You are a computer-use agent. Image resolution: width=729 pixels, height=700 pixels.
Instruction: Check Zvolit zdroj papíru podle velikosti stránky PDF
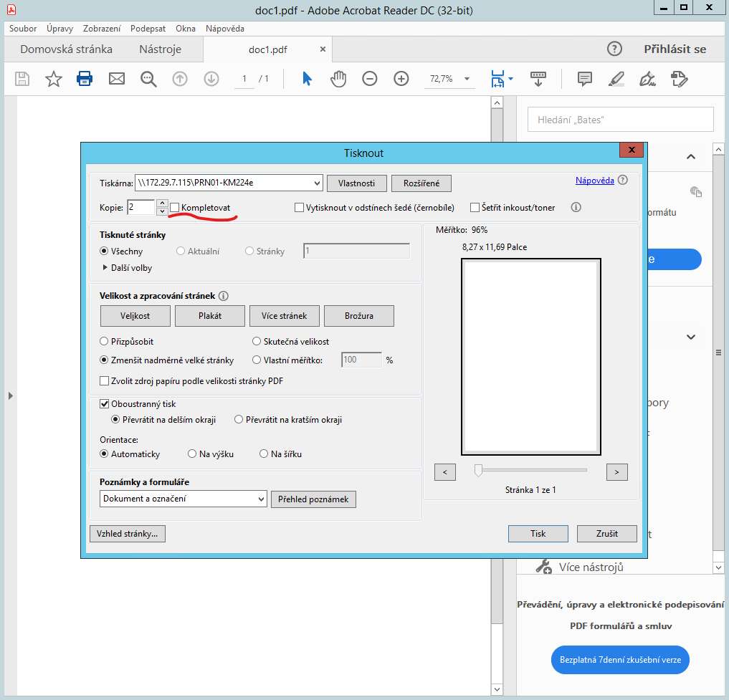coord(105,380)
